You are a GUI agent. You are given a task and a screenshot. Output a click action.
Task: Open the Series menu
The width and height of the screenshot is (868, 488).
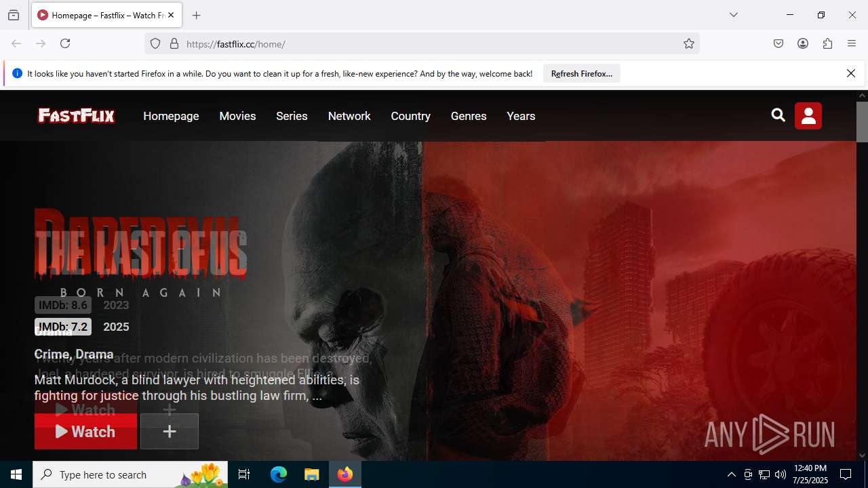click(292, 116)
